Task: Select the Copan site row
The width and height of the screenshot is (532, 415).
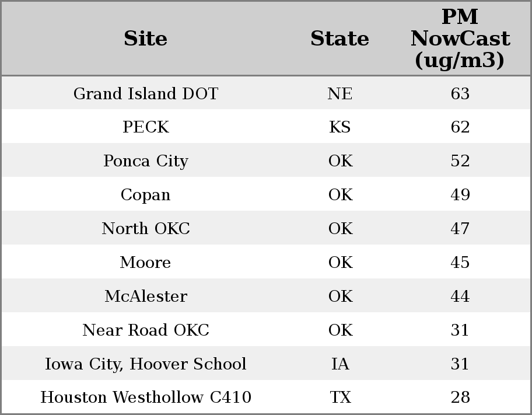Action: tap(145, 195)
